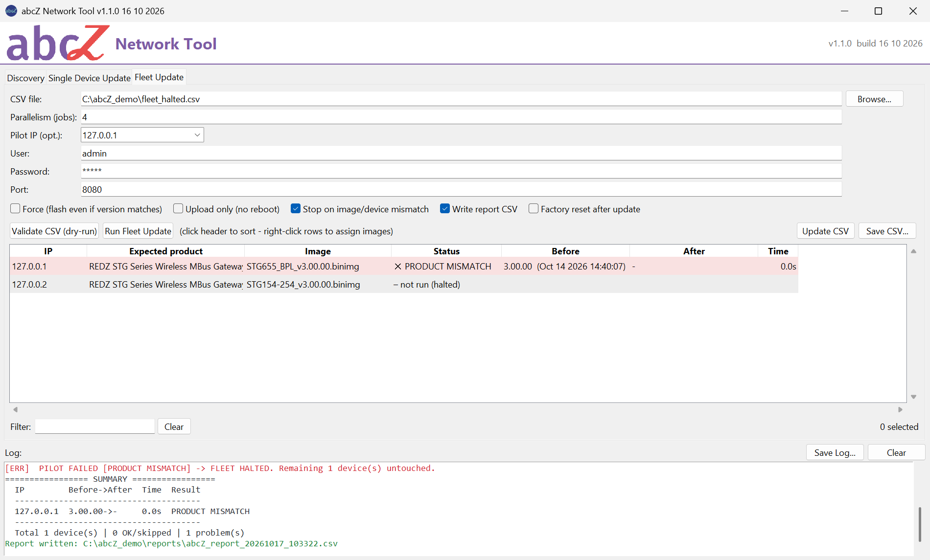Select the 127.0.0.1 PRODUCT MISMATCH row
This screenshot has width=930, height=560.
pyautogui.click(x=404, y=266)
